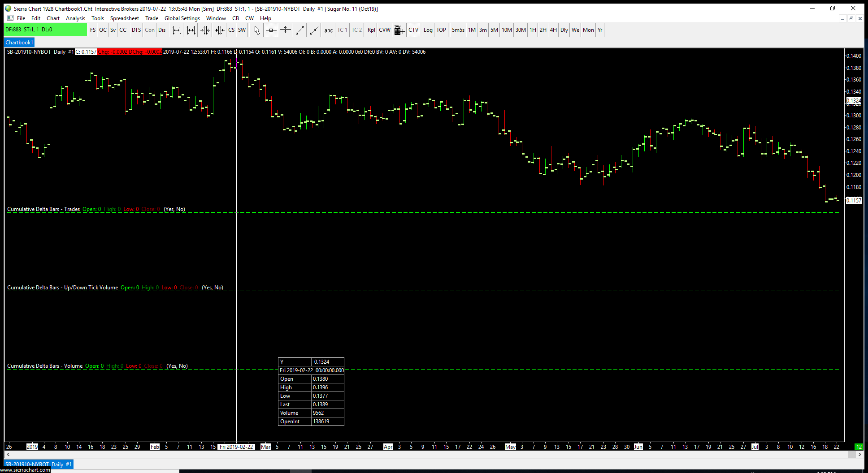Open the File menu
The height and width of the screenshot is (473, 868).
pyautogui.click(x=21, y=18)
